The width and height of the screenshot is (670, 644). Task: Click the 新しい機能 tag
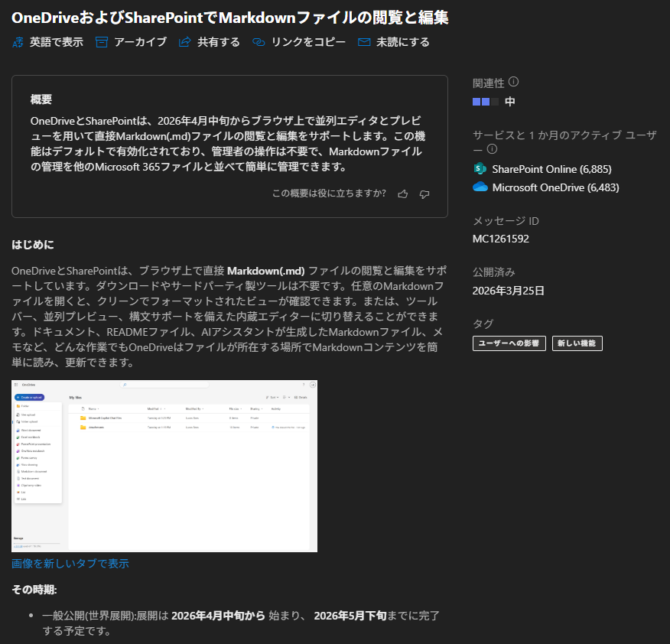(577, 343)
